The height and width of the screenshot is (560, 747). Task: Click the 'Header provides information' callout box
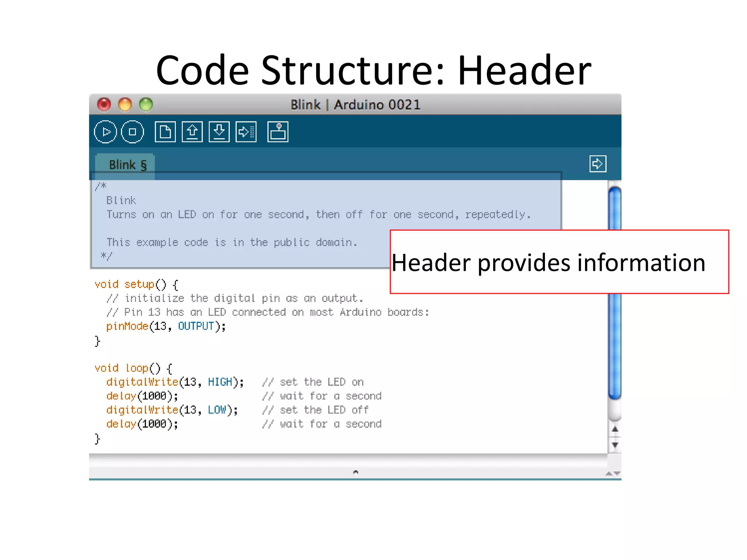pyautogui.click(x=559, y=262)
